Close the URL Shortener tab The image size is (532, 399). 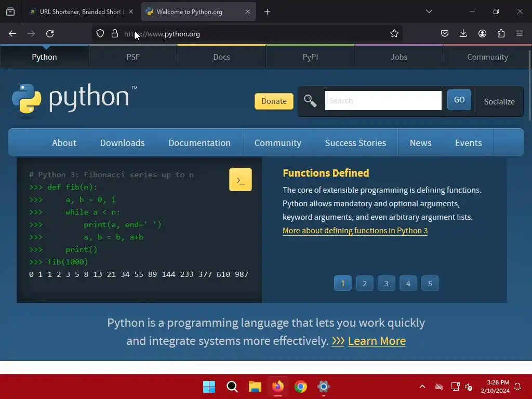point(131,11)
